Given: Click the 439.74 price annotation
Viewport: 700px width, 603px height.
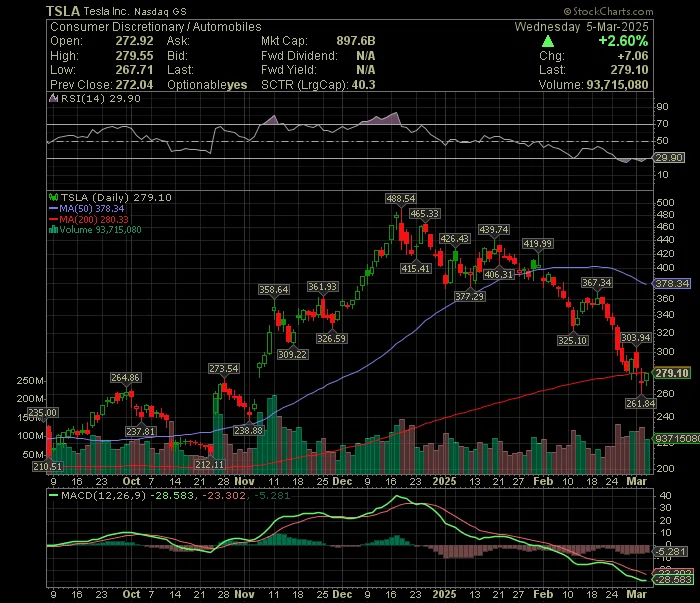Looking at the screenshot, I should (493, 229).
